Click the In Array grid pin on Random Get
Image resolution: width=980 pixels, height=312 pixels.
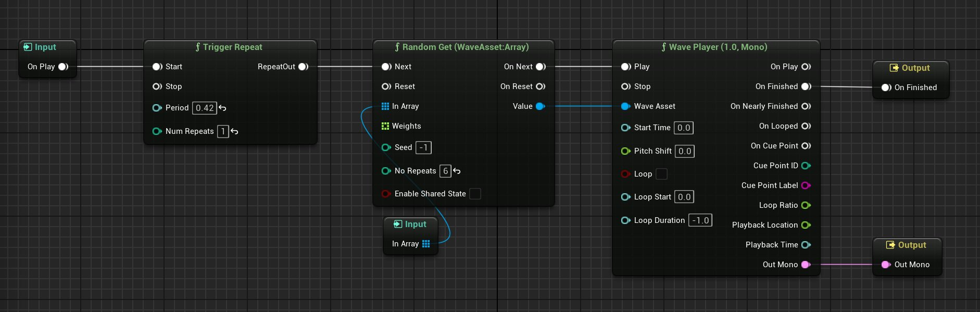tap(385, 106)
